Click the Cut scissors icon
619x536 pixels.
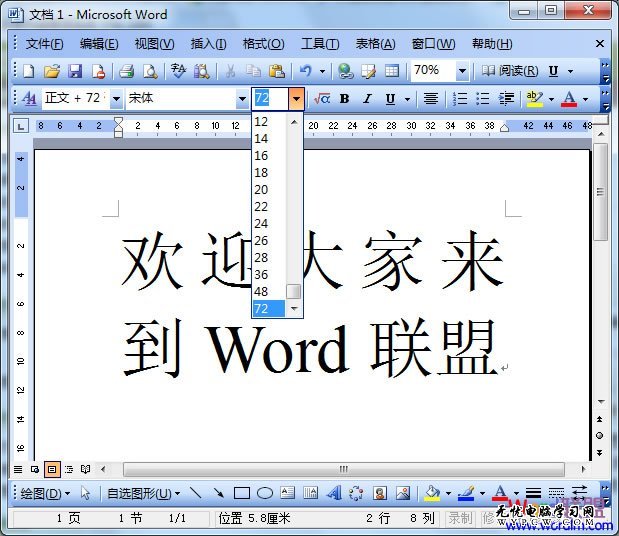point(230,71)
